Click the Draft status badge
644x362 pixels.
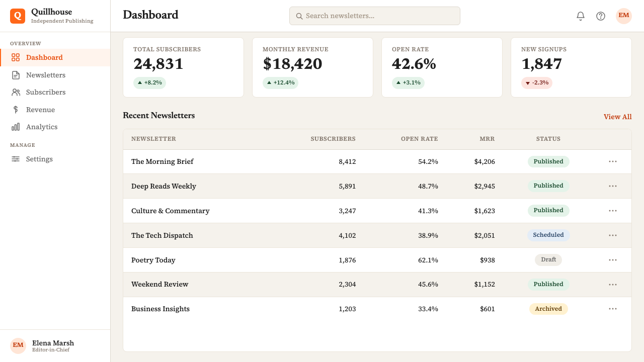pyautogui.click(x=548, y=260)
